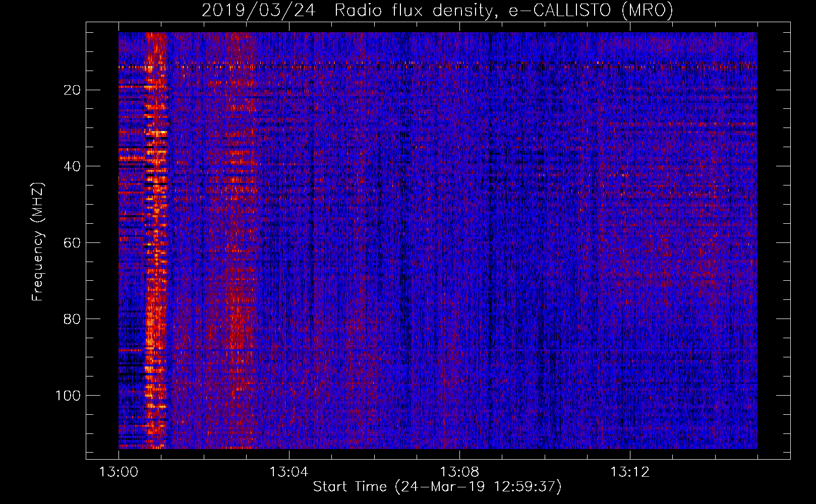Click the bright yellow burst just after 13:00
Viewport: 816px width, 504px height.
156,240
